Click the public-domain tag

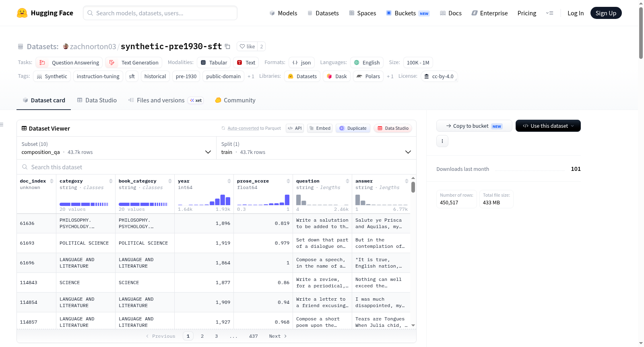point(223,76)
